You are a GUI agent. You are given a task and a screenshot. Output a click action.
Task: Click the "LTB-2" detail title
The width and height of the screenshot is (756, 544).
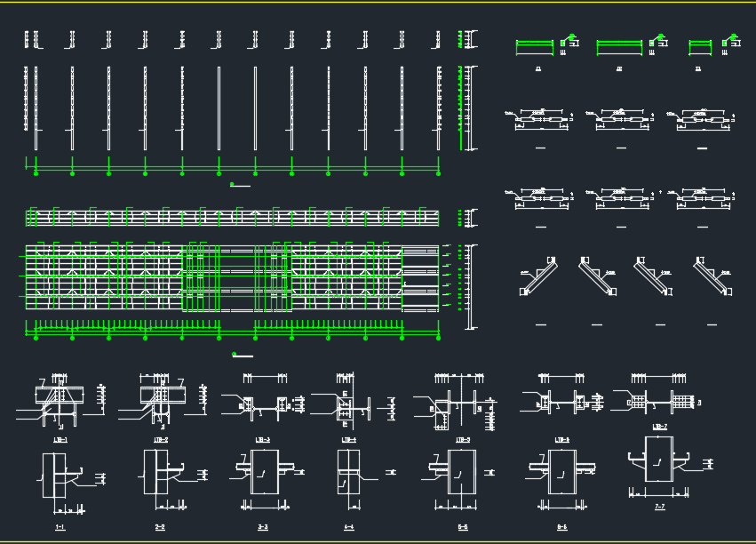point(161,440)
